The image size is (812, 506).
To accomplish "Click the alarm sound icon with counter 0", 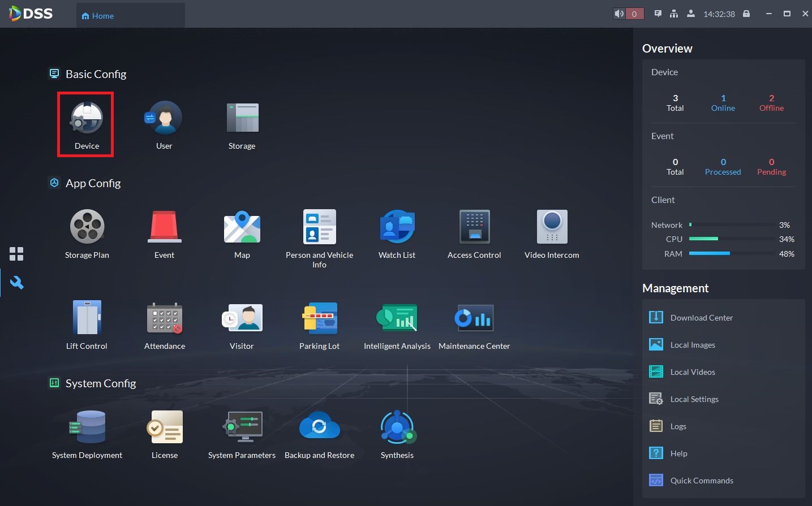I will (x=629, y=14).
